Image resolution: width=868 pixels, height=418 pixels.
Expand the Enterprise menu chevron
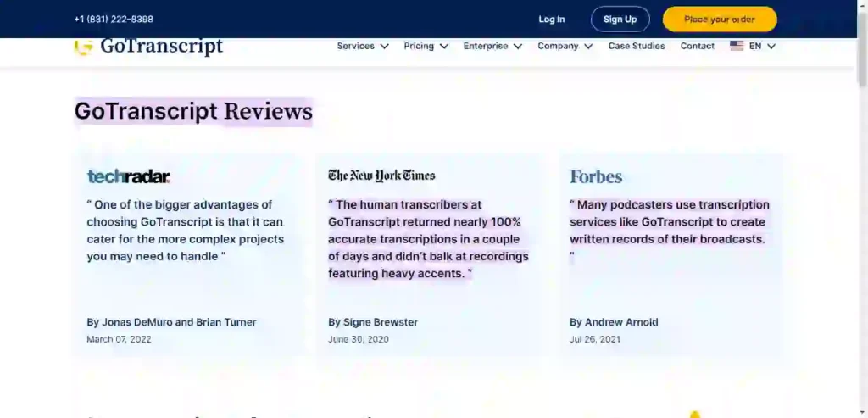(518, 47)
